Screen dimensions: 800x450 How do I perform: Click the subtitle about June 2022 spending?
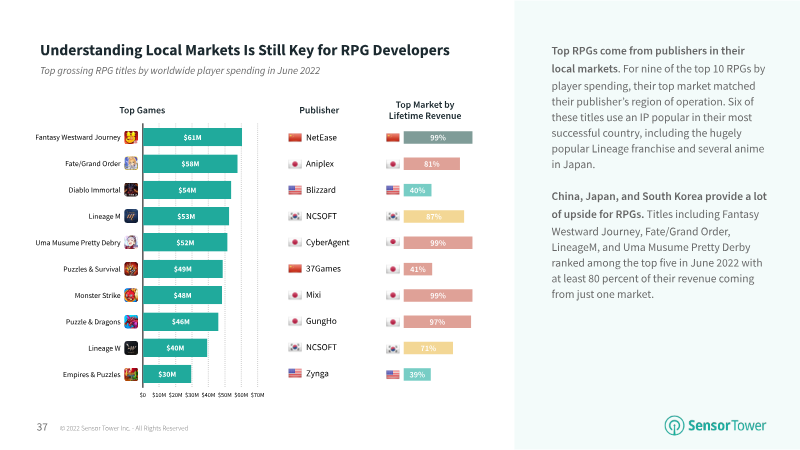click(x=180, y=71)
